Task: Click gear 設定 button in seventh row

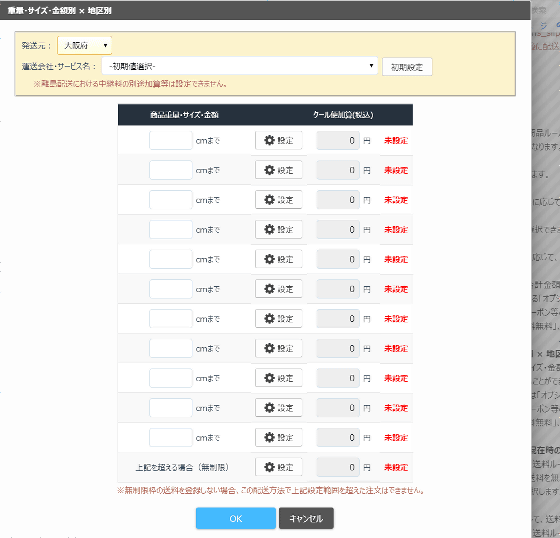Action: click(x=279, y=318)
